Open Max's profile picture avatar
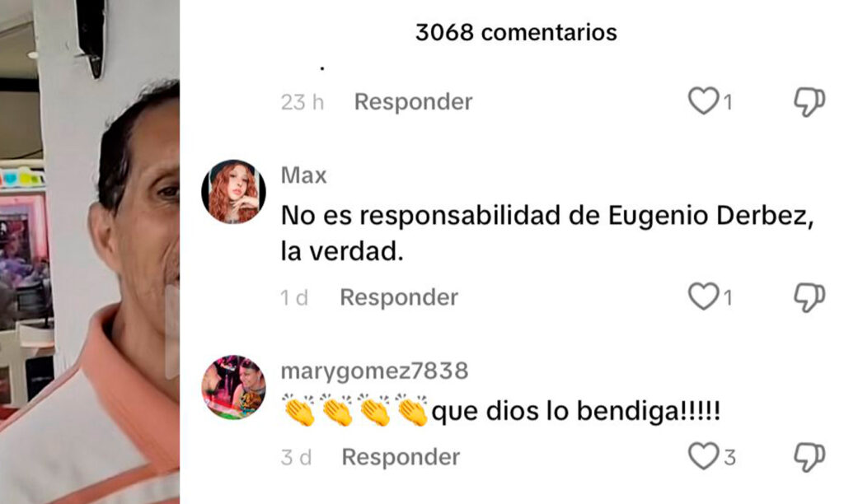This screenshot has width=844, height=504. [233, 192]
